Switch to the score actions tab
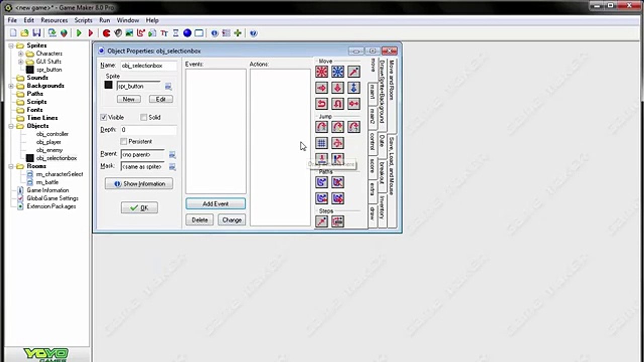This screenshot has width=644, height=362. [372, 165]
